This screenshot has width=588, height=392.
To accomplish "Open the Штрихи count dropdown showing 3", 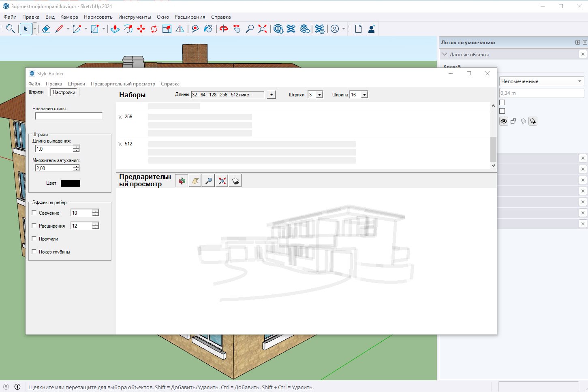I will (x=319, y=94).
